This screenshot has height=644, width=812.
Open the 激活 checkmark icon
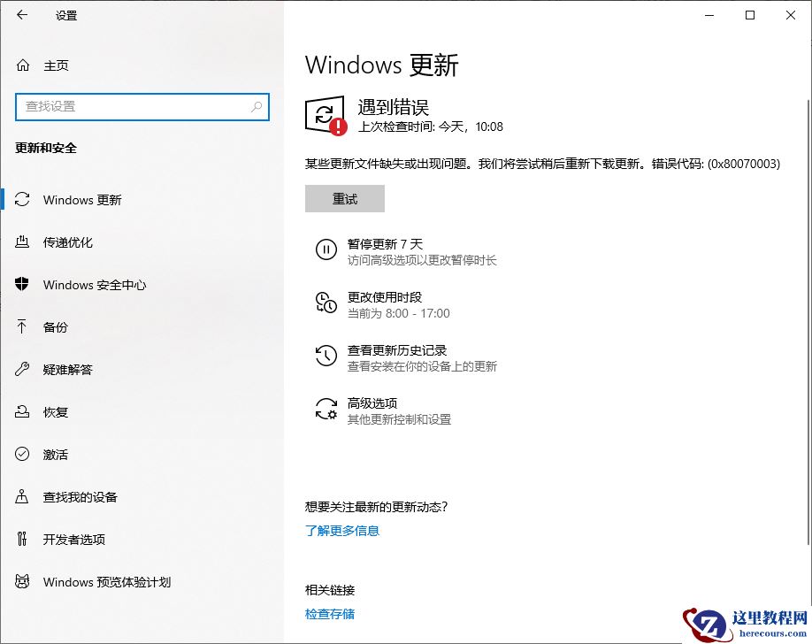(x=23, y=455)
